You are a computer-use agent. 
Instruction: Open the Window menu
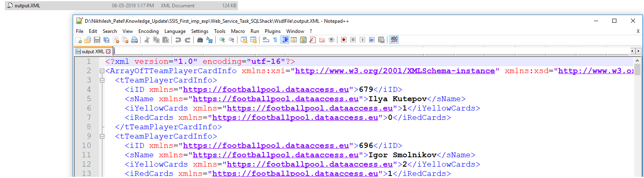point(295,31)
